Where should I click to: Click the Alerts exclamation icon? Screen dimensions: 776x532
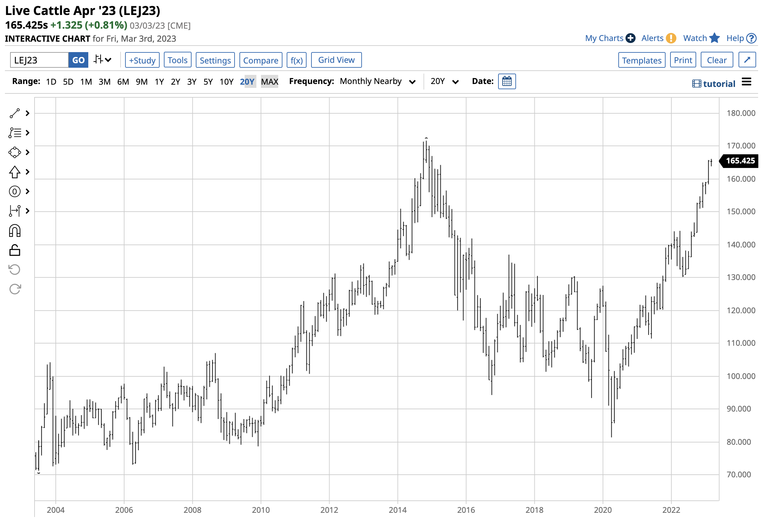[x=671, y=38]
